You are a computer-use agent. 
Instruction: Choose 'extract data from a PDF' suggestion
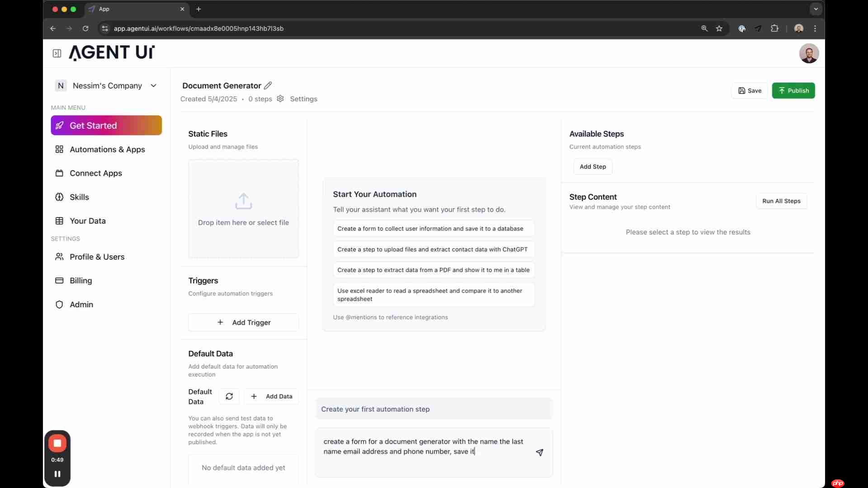click(x=434, y=270)
